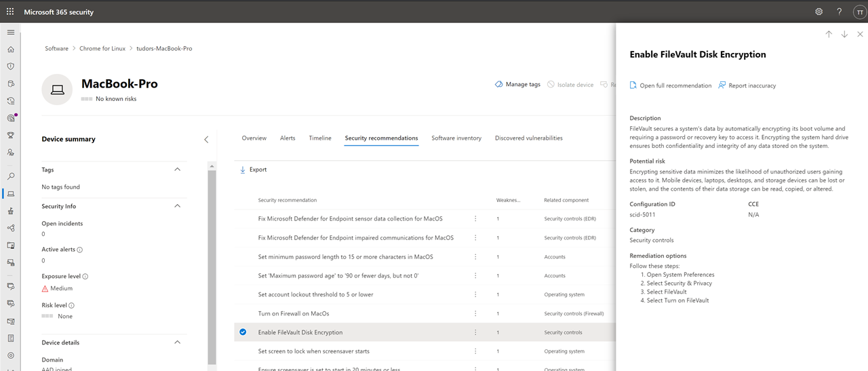
Task: Go to next recommendation with down arrow
Action: (844, 35)
